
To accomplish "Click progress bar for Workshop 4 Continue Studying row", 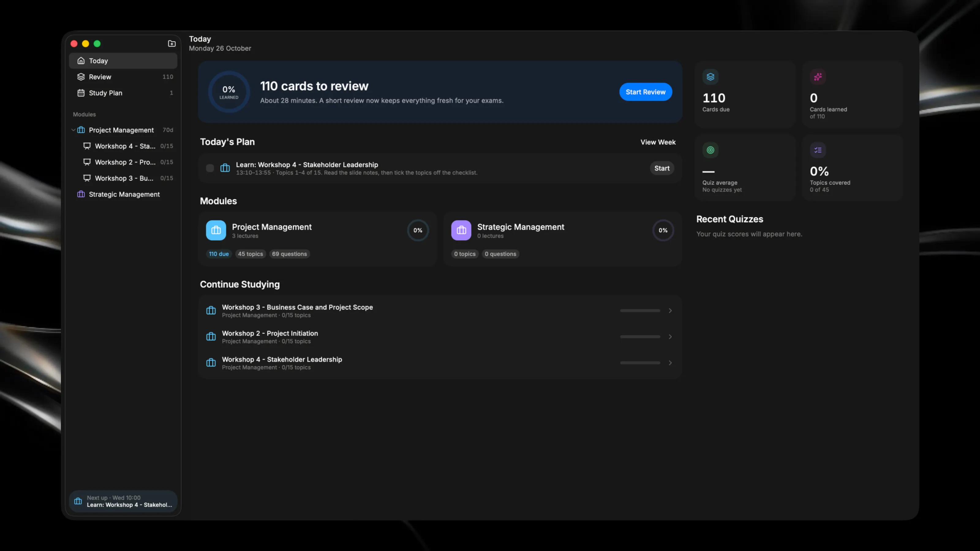I will [640, 363].
